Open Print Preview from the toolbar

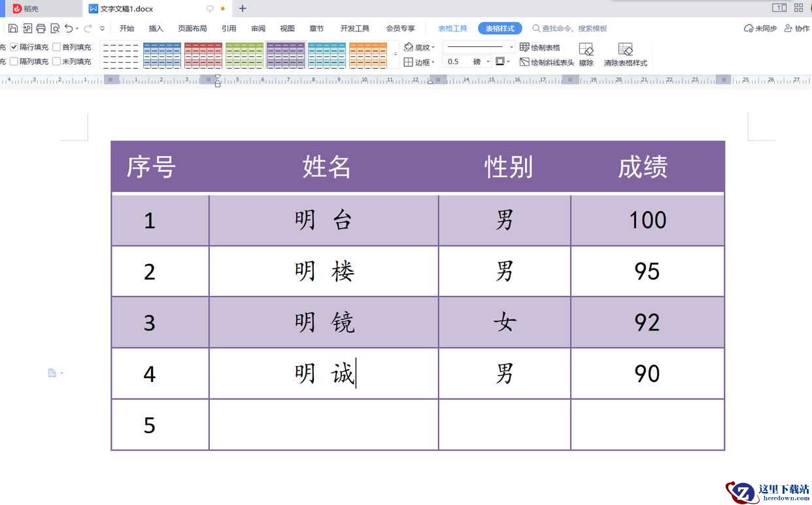click(55, 28)
